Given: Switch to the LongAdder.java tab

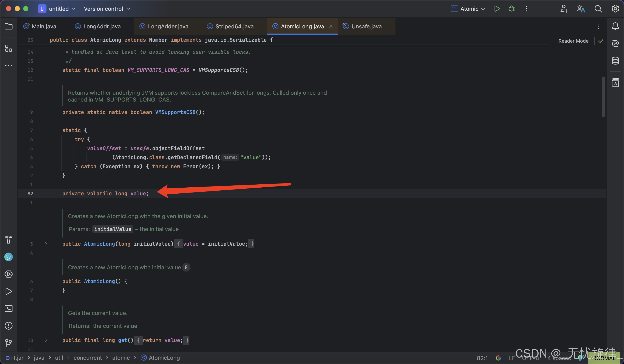Looking at the screenshot, I should click(168, 26).
